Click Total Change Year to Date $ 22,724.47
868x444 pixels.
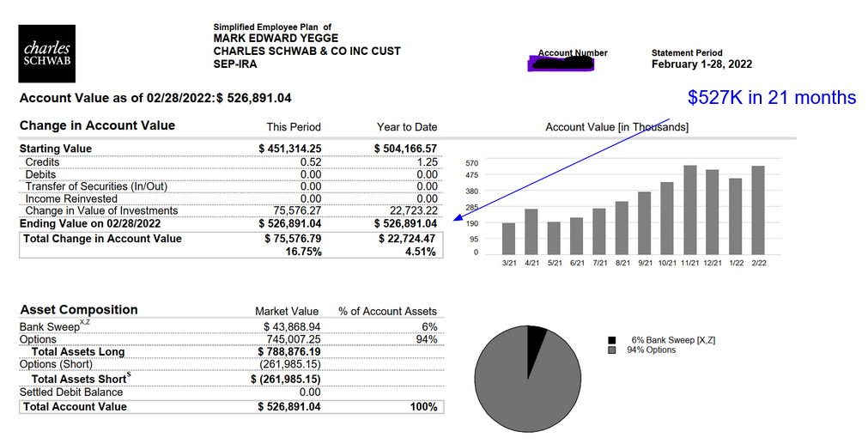pyautogui.click(x=408, y=239)
